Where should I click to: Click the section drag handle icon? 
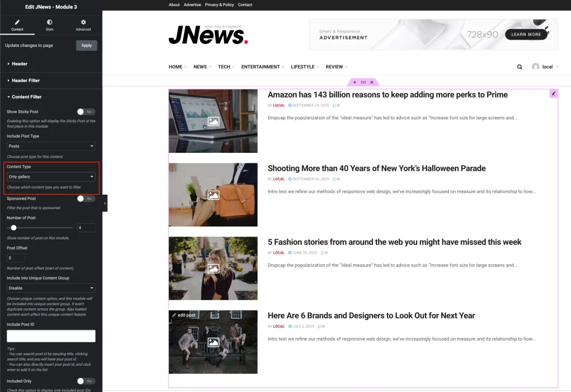click(x=363, y=83)
